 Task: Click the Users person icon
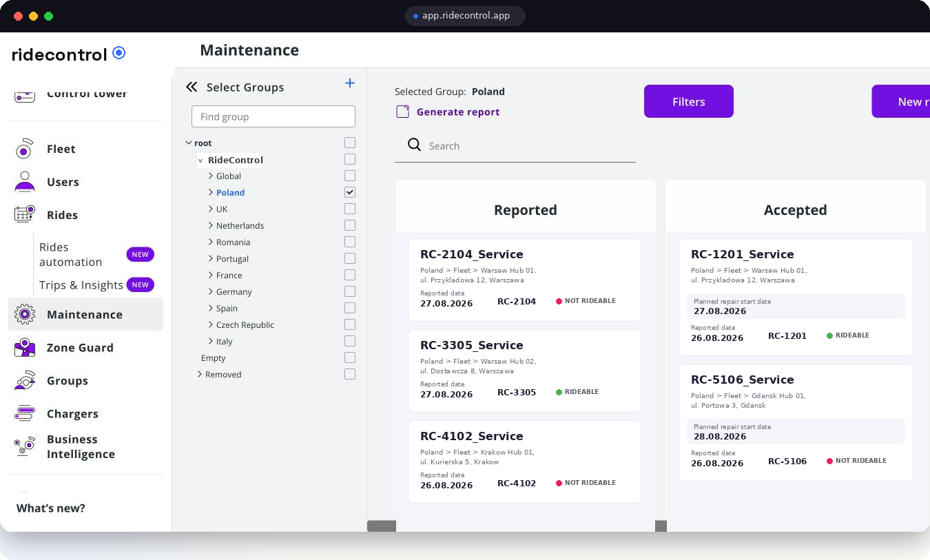24,182
